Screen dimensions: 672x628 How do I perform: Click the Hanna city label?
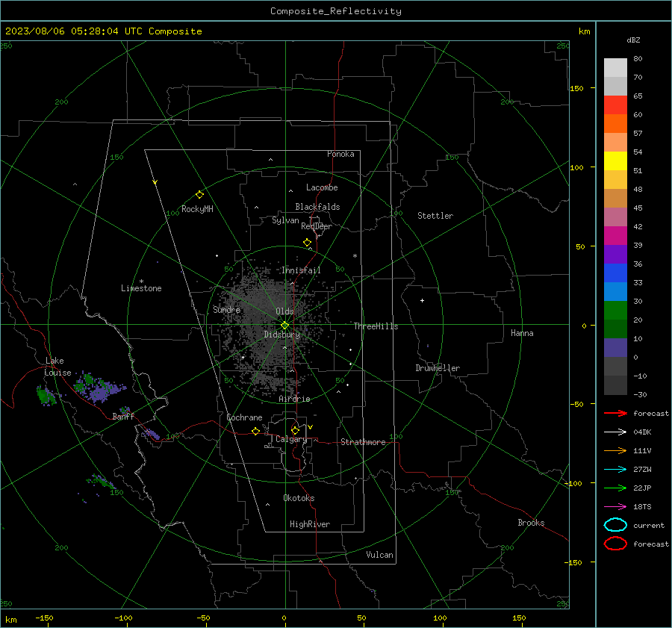point(522,333)
